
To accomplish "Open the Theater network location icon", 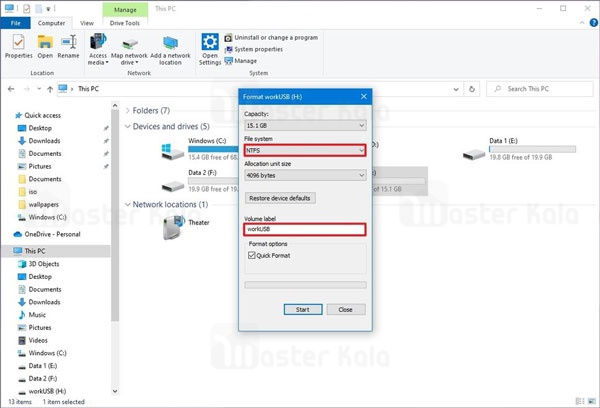I will (174, 227).
